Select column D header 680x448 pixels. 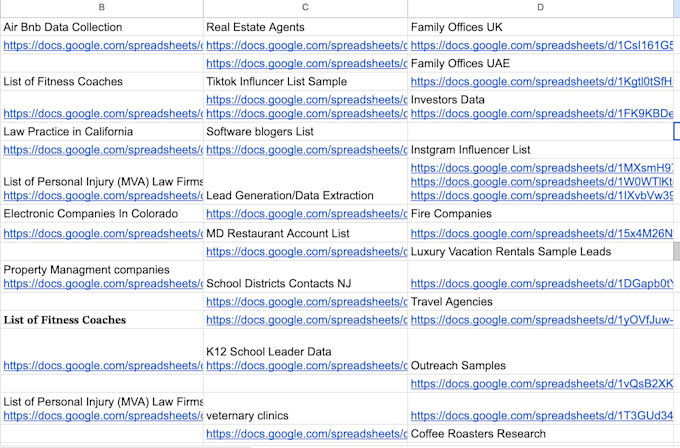540,7
